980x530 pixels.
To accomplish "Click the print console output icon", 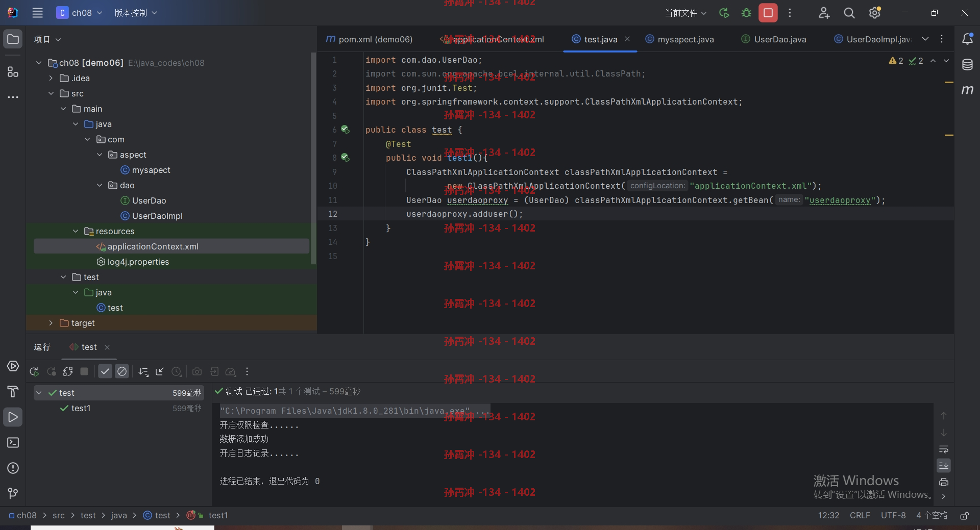I will [944, 482].
